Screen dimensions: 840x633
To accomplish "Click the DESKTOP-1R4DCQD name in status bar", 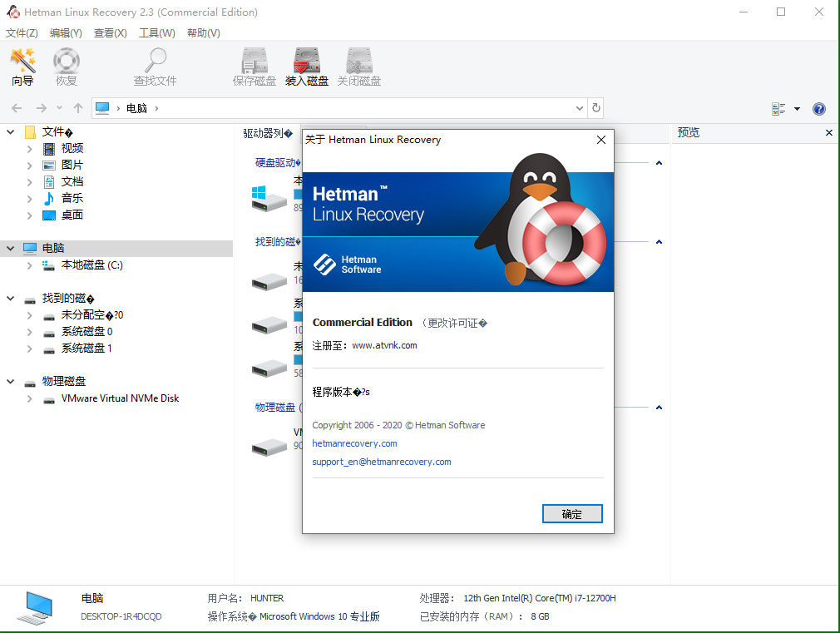I will coord(121,617).
